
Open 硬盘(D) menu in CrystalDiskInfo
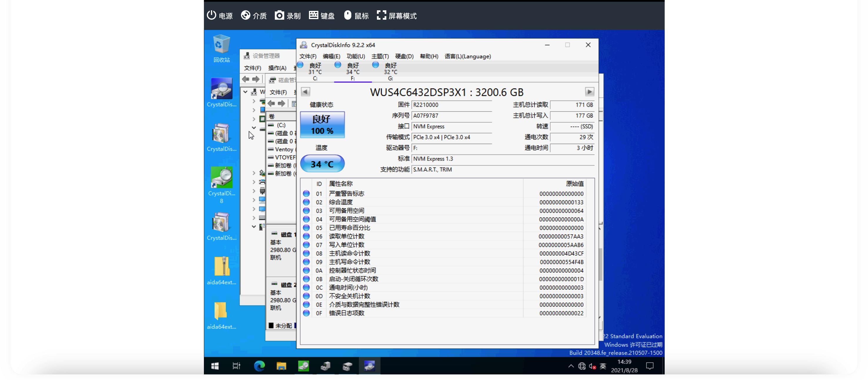(x=404, y=56)
